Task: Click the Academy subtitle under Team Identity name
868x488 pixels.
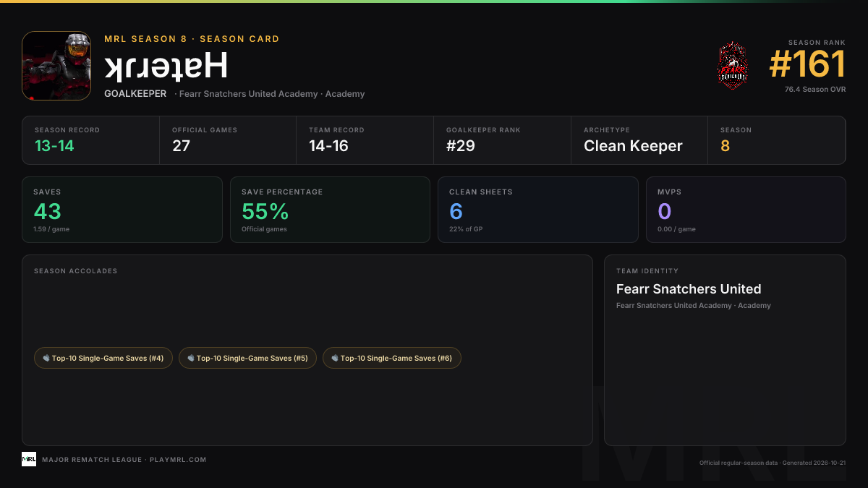Action: click(x=694, y=306)
